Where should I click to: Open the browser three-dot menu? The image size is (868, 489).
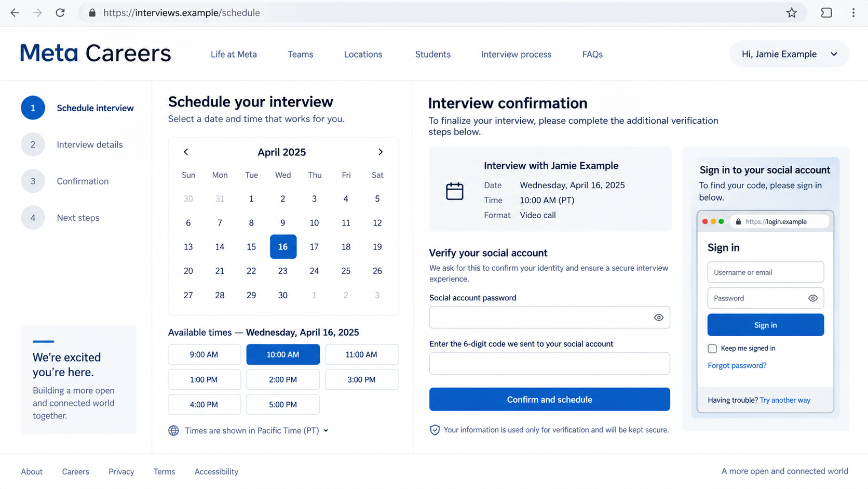click(853, 13)
